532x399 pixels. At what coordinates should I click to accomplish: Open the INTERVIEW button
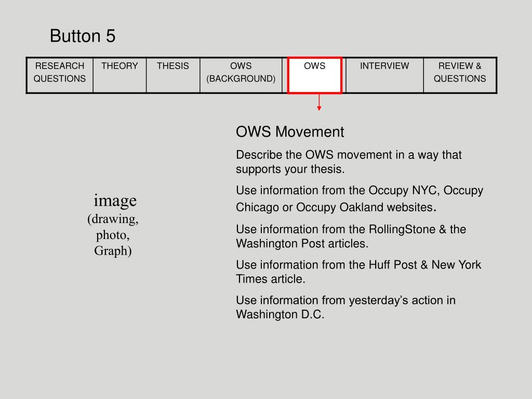point(384,75)
